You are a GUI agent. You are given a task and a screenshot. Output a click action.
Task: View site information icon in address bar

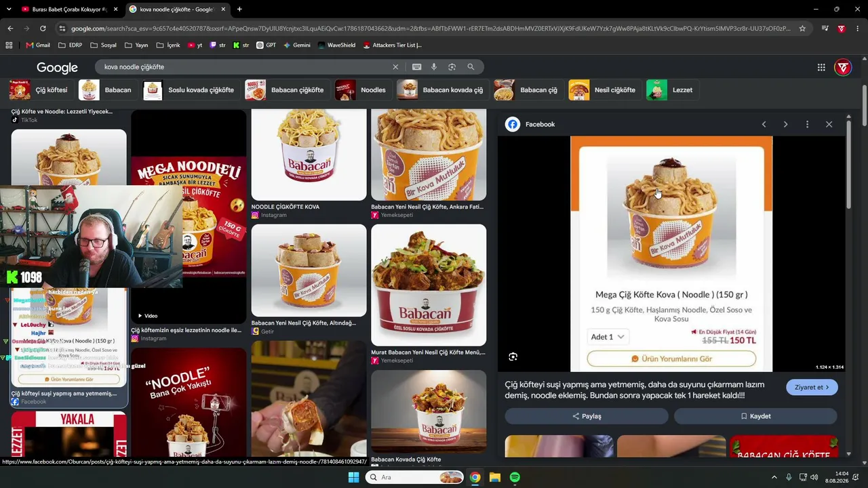pyautogui.click(x=62, y=28)
